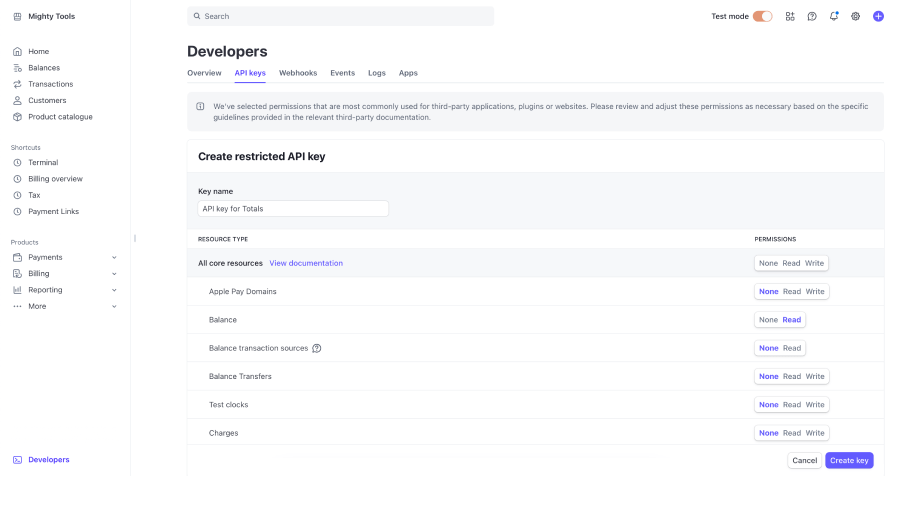
Task: Click the Home icon in sidebar
Action: pos(17,52)
